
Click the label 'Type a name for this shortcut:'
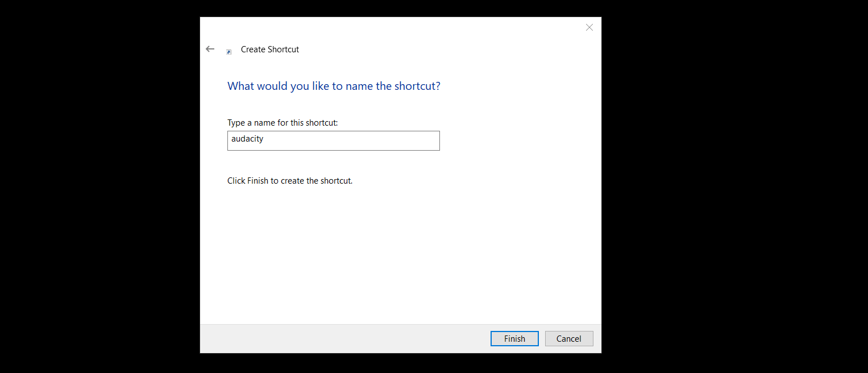(x=283, y=123)
